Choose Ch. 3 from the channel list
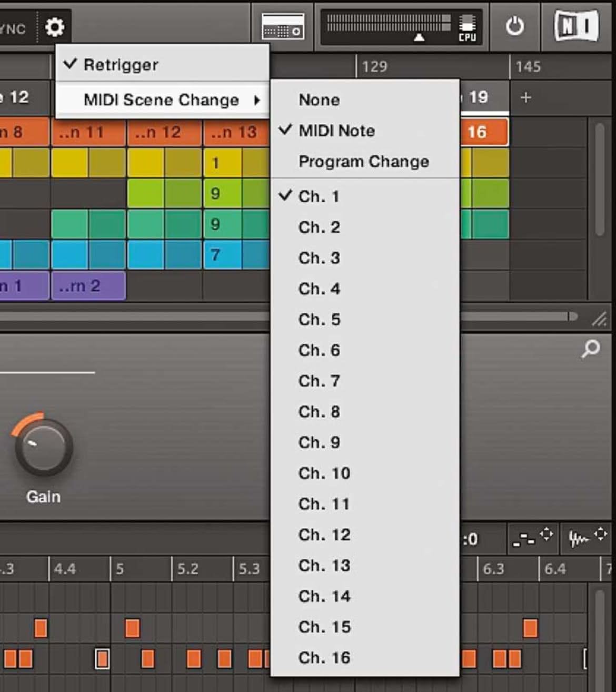Image resolution: width=616 pixels, height=692 pixels. click(365, 258)
